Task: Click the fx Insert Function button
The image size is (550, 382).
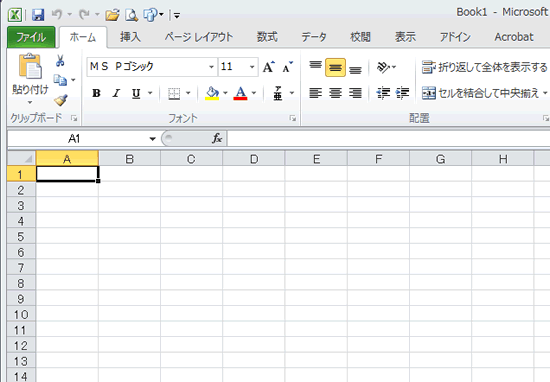Action: [x=217, y=139]
